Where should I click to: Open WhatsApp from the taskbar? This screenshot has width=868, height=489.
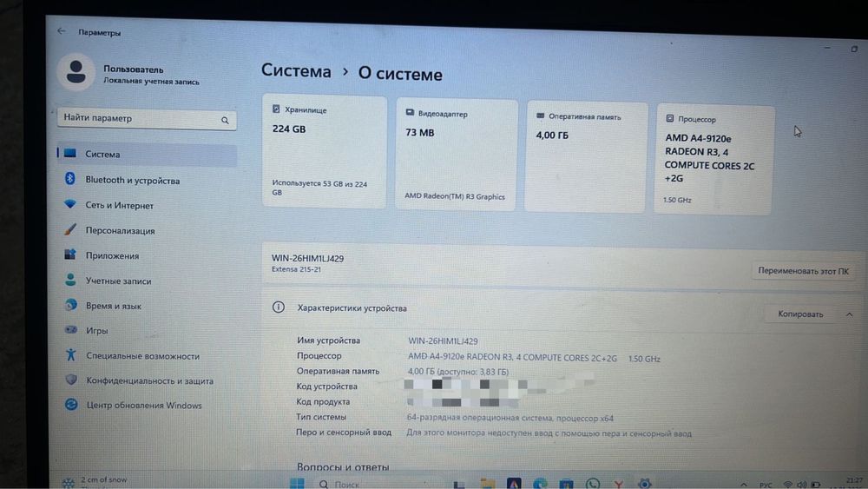coord(592,484)
